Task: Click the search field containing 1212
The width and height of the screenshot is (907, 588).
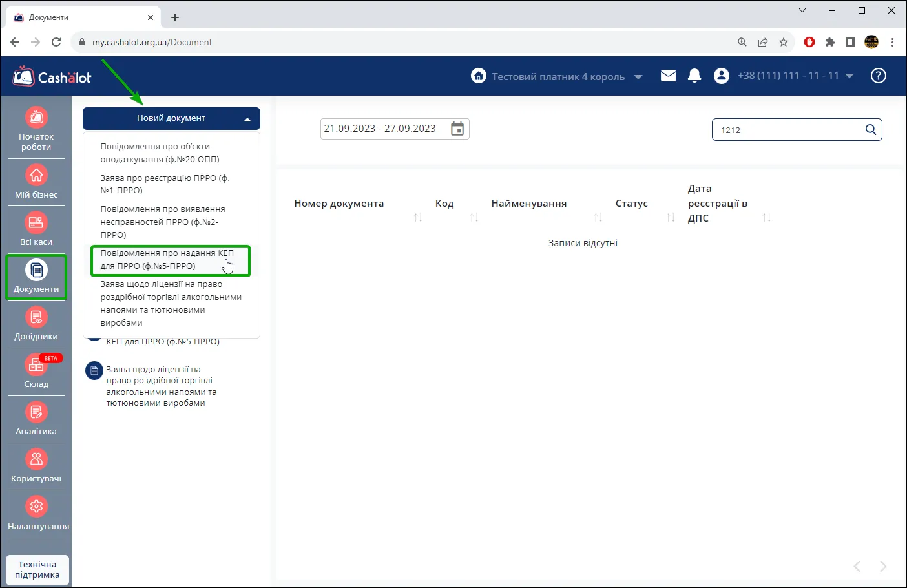Action: coord(797,130)
